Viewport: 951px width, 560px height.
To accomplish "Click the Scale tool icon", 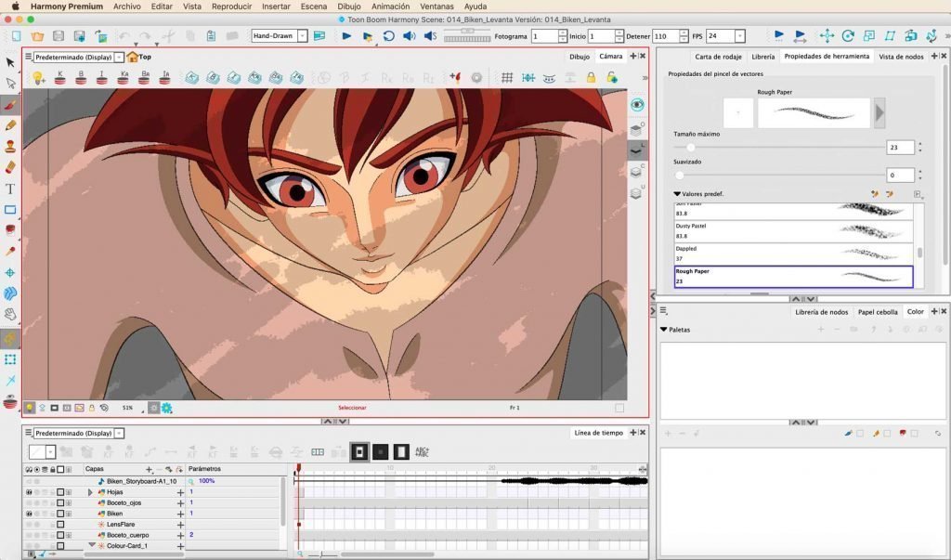I will point(869,36).
